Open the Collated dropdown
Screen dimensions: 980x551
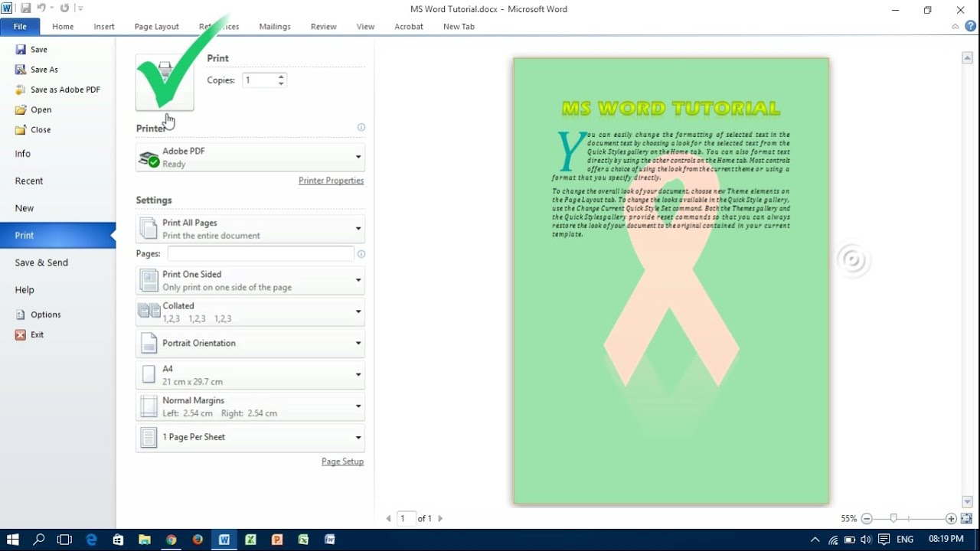(250, 311)
